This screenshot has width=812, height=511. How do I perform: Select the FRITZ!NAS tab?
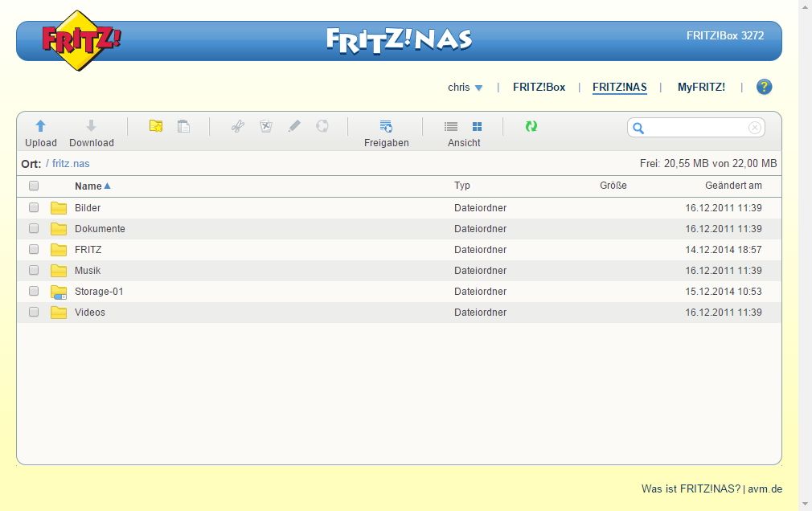click(619, 88)
